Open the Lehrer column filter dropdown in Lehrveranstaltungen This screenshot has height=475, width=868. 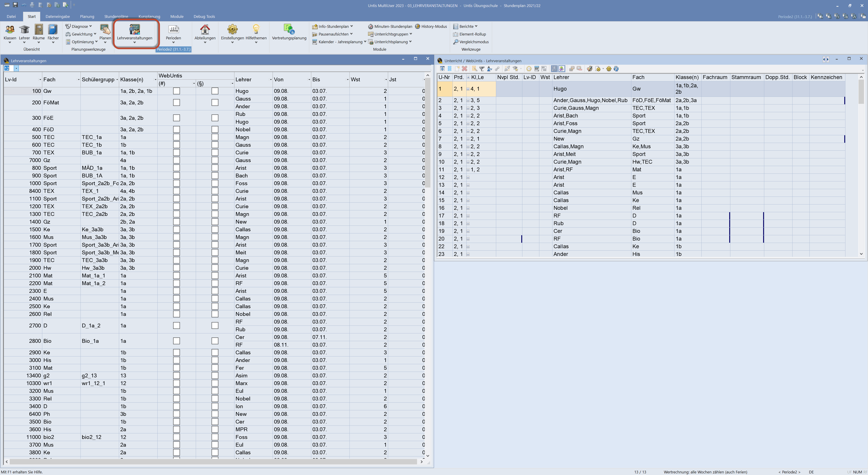(271, 80)
